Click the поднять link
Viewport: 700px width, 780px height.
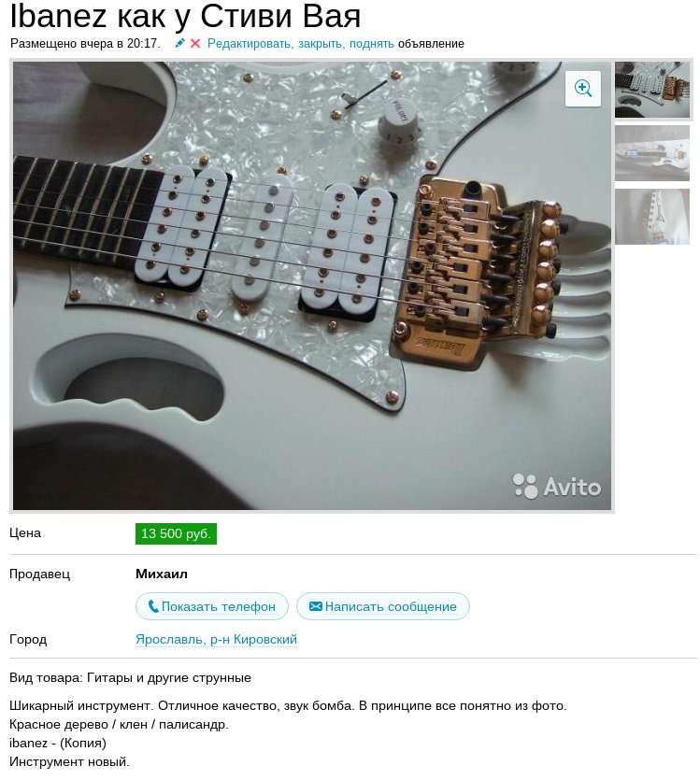pyautogui.click(x=371, y=44)
